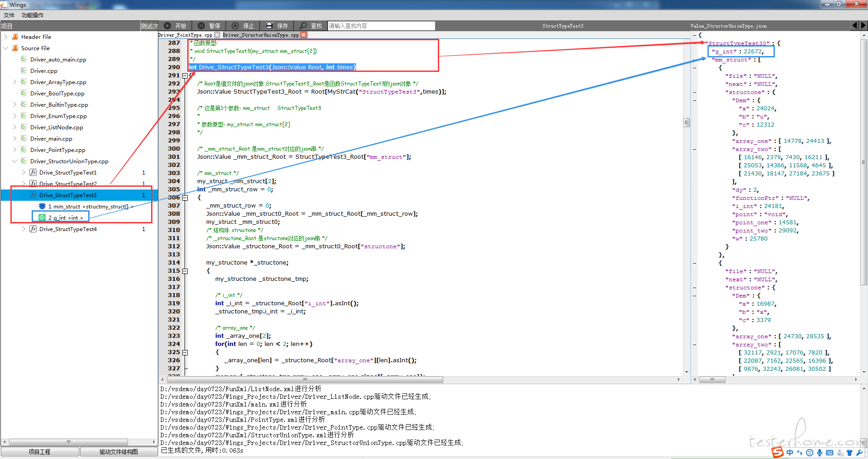The height and width of the screenshot is (459, 868).
Task: Collapse Drive_StructTypeTest3 function node
Action: coord(24,195)
